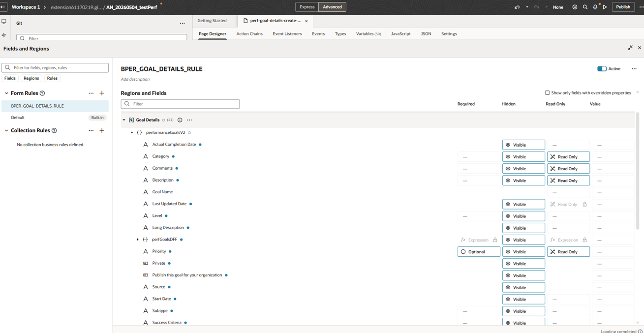
Task: Switch to Express mode
Action: point(307,7)
